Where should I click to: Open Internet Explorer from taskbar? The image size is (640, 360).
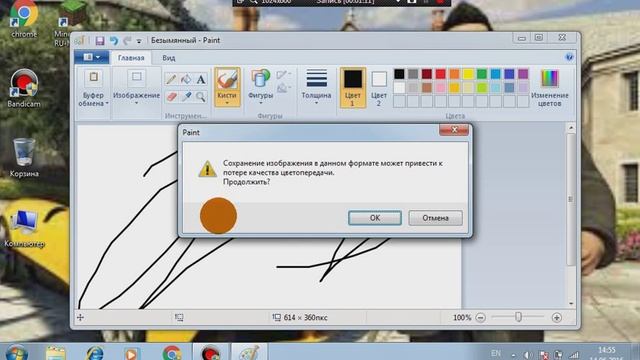coord(94,353)
